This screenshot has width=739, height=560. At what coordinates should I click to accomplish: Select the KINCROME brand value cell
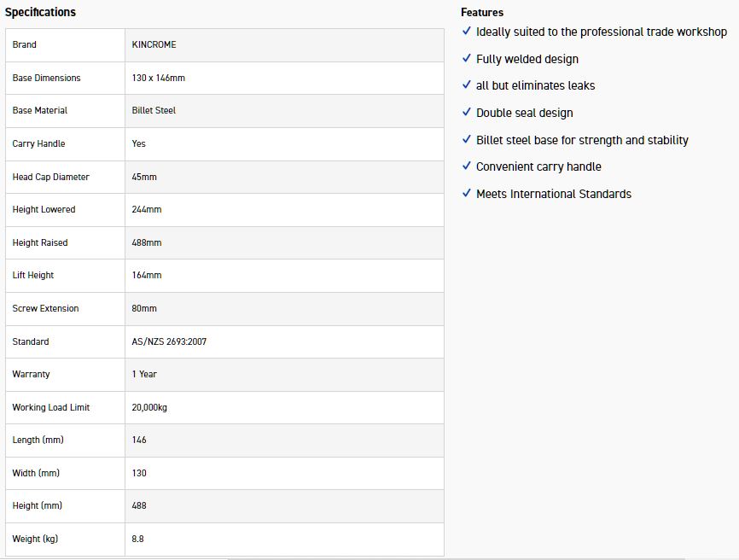coord(154,44)
